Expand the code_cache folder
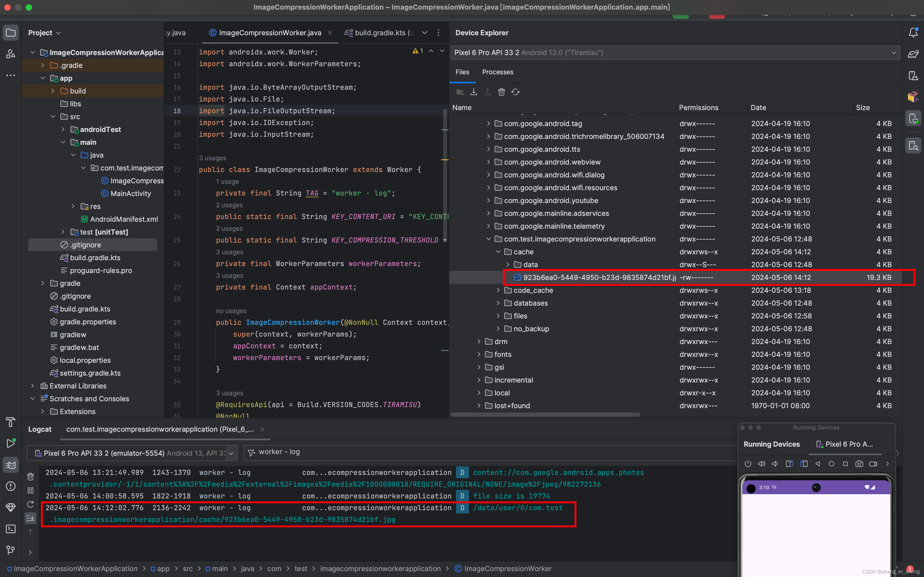 tap(498, 290)
